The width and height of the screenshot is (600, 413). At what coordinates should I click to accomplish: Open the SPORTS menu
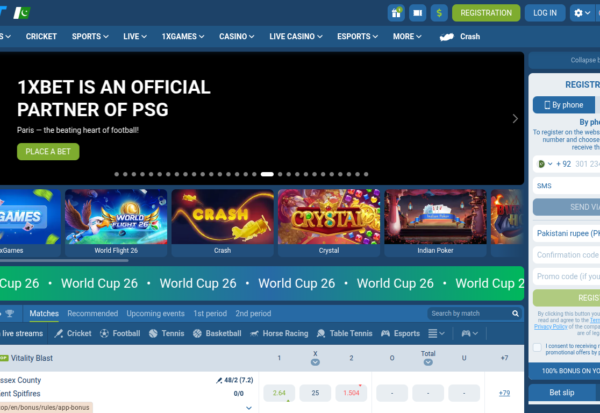90,36
